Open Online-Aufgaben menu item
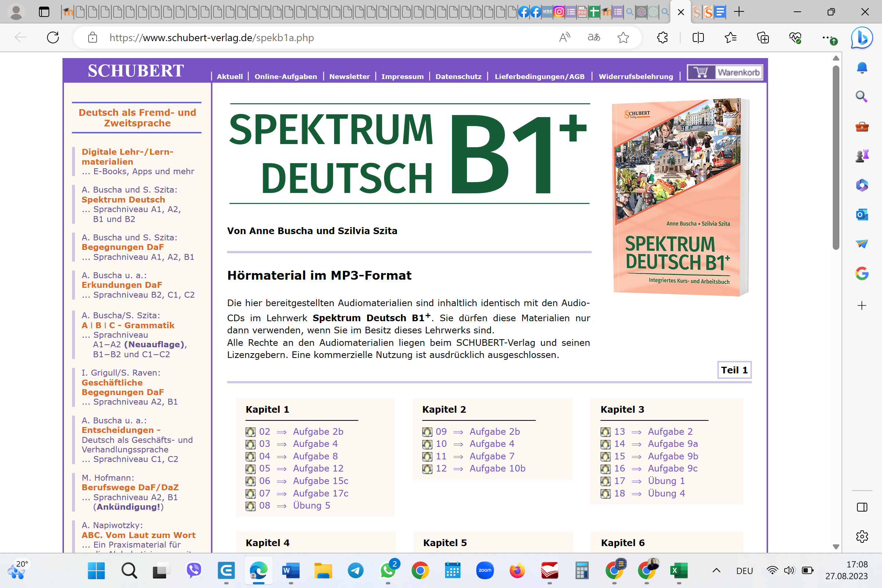Viewport: 882px width, 588px height. [286, 76]
